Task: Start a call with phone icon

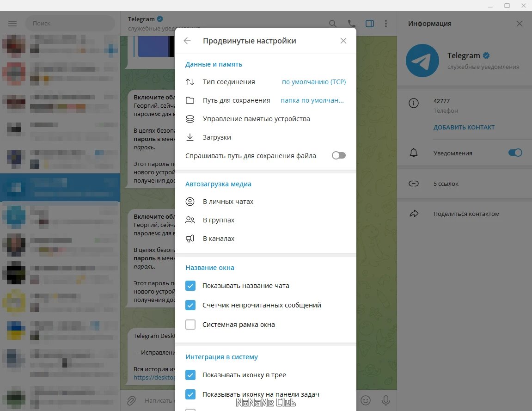Action: 351,24
